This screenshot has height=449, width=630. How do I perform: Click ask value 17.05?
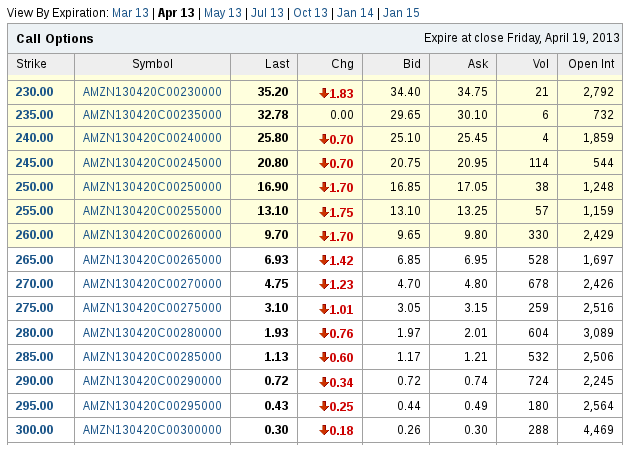coord(472,187)
